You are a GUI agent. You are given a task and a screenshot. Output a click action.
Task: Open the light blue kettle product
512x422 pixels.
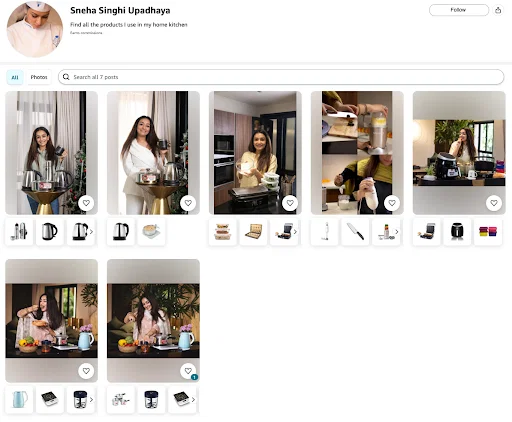[19, 399]
